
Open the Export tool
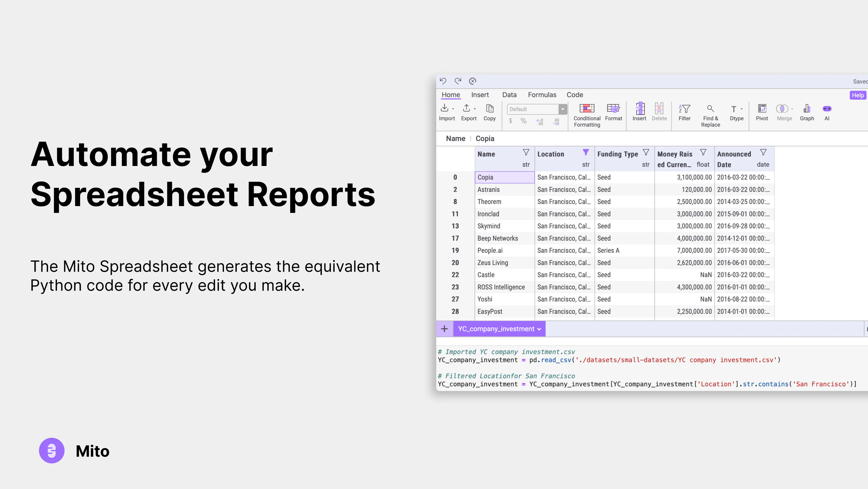(x=468, y=112)
